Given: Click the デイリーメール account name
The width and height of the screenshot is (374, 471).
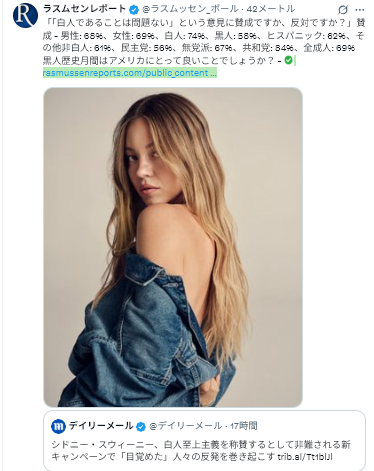Looking at the screenshot, I should [x=101, y=426].
